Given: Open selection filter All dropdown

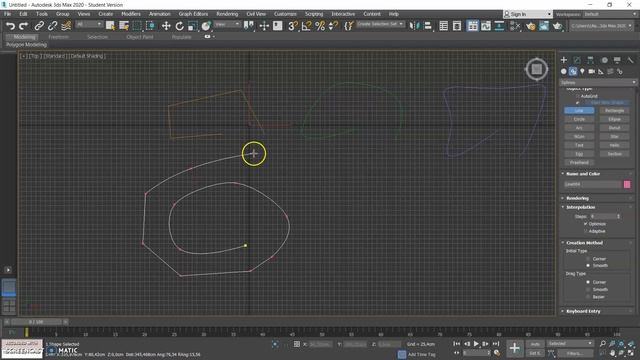Looking at the screenshot, I should tap(88, 24).
